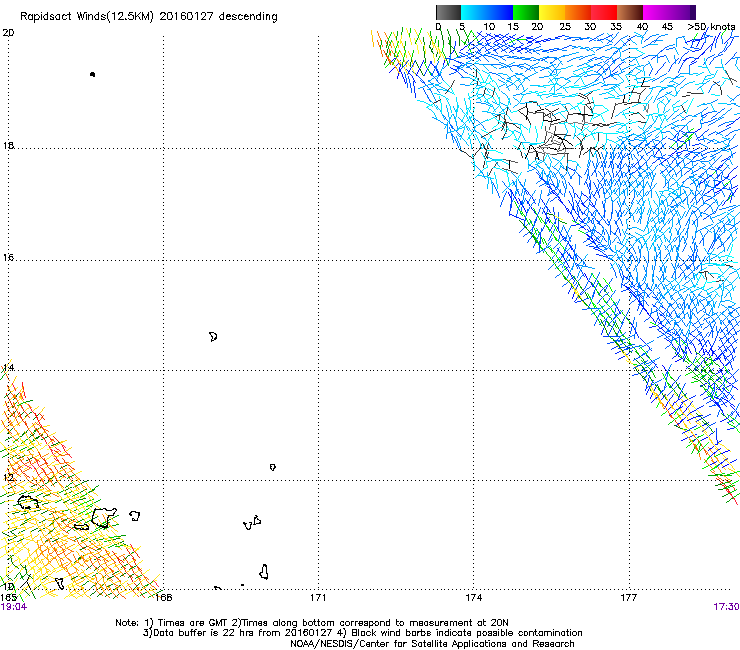Click the "Times are GMT" note line
The height and width of the screenshot is (650, 740).
tap(311, 623)
